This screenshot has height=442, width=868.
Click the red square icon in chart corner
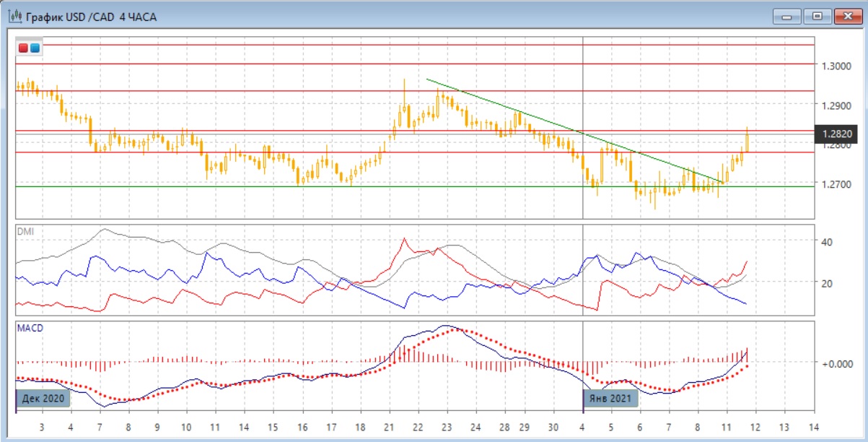tap(23, 48)
